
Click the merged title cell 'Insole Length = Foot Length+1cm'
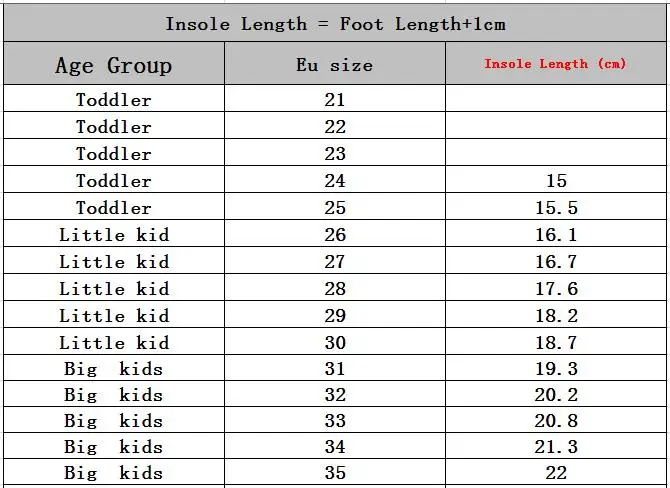point(335,24)
